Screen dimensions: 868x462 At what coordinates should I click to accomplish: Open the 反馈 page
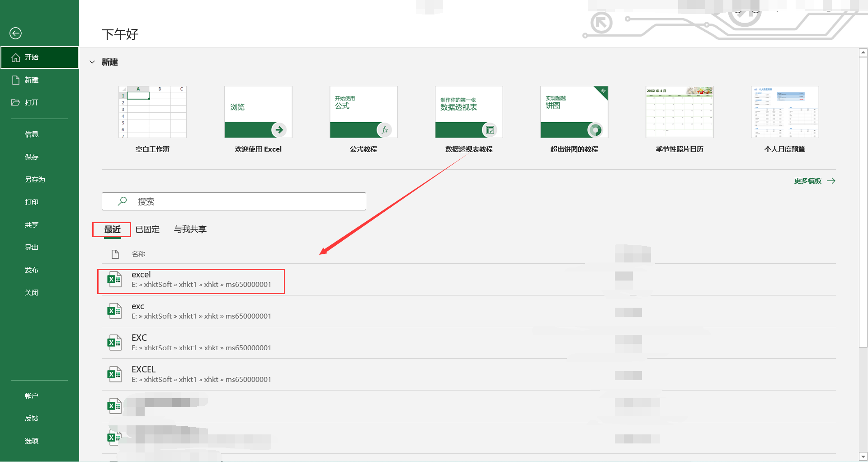pos(32,419)
